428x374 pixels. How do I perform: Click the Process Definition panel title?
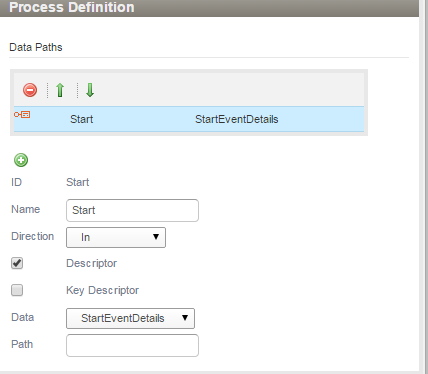[x=72, y=7]
